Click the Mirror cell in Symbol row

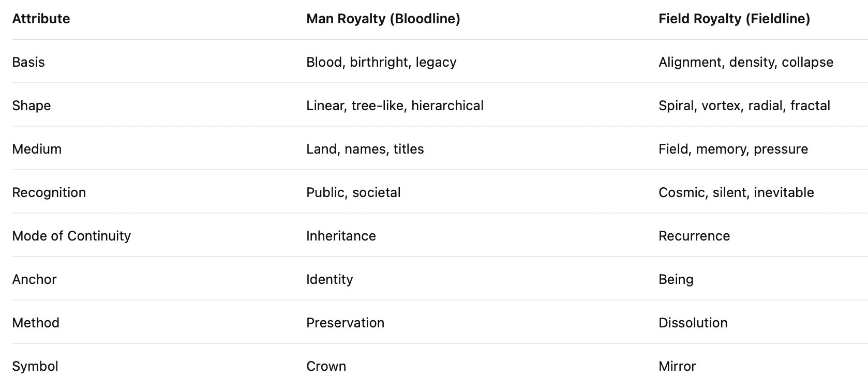tap(677, 366)
